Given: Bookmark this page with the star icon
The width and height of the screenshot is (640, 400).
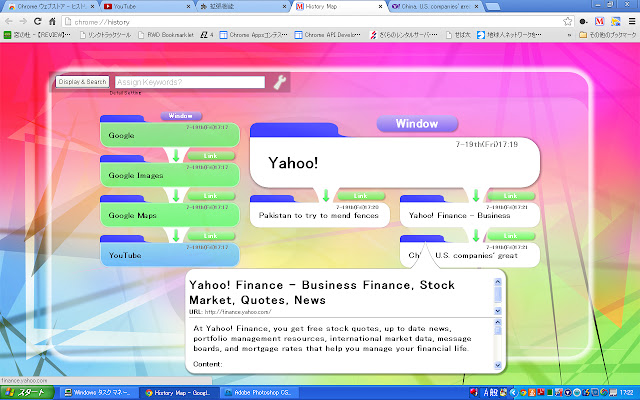Looking at the screenshot, I should (567, 22).
